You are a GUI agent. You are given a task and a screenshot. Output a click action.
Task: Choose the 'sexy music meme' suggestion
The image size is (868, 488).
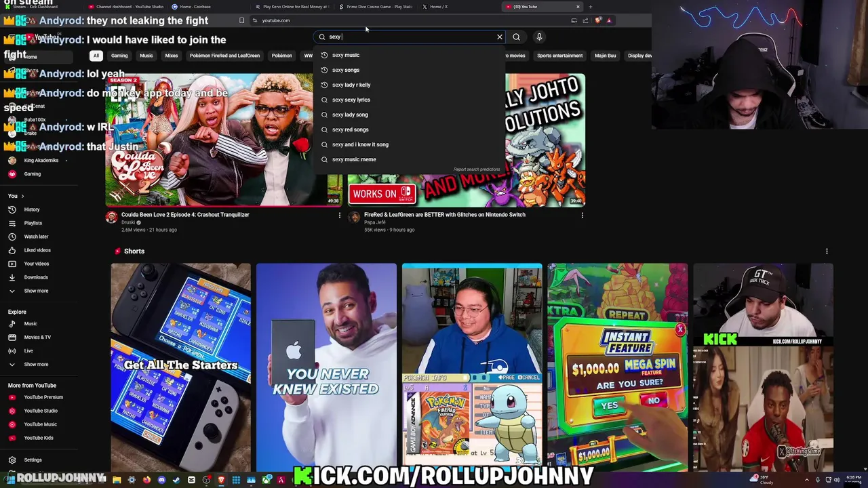pos(409,159)
